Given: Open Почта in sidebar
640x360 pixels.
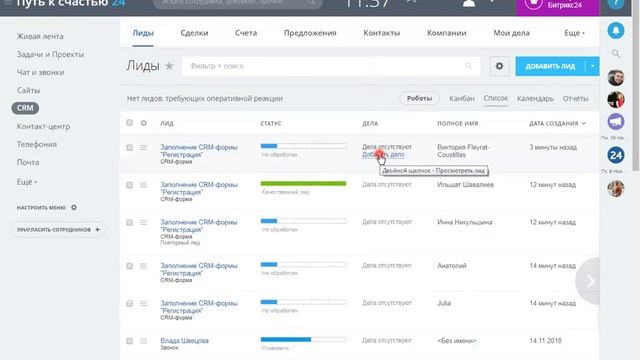Looking at the screenshot, I should [28, 162].
